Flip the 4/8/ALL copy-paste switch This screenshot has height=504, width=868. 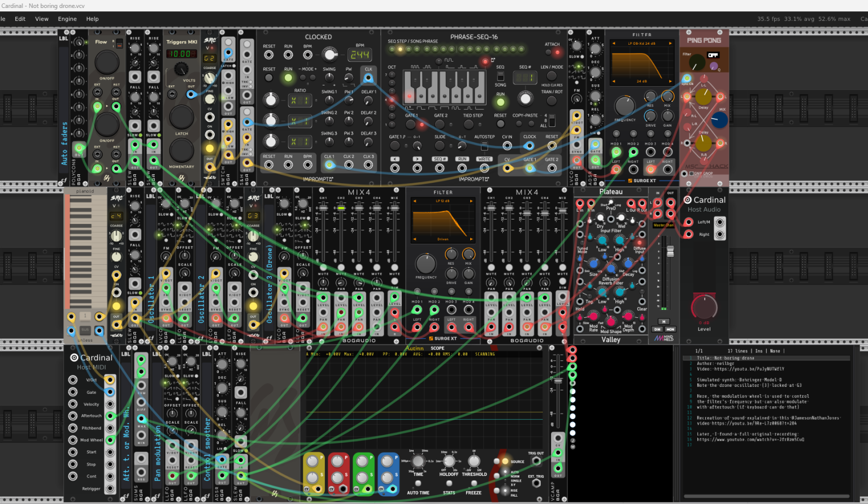(x=552, y=120)
